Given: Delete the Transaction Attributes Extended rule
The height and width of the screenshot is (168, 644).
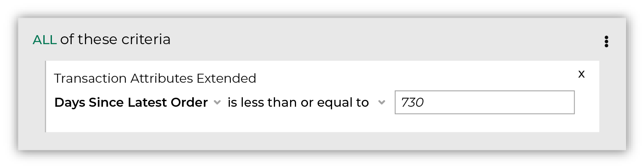Looking at the screenshot, I should 581,74.
